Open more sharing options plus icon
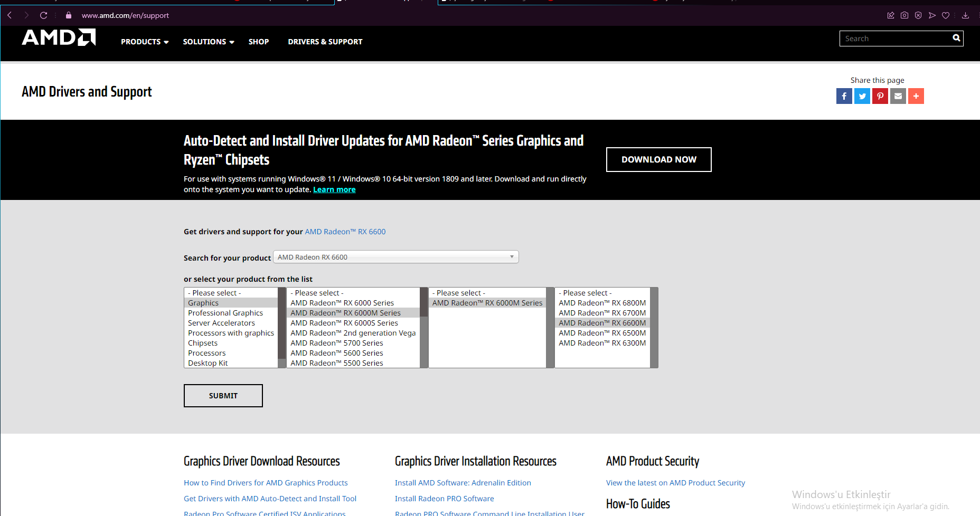This screenshot has height=516, width=980. point(916,96)
